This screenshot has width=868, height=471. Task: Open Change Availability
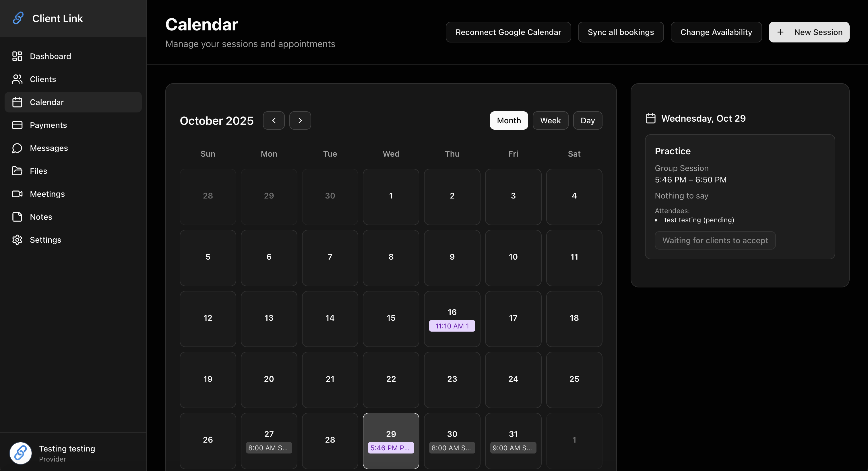(x=716, y=32)
